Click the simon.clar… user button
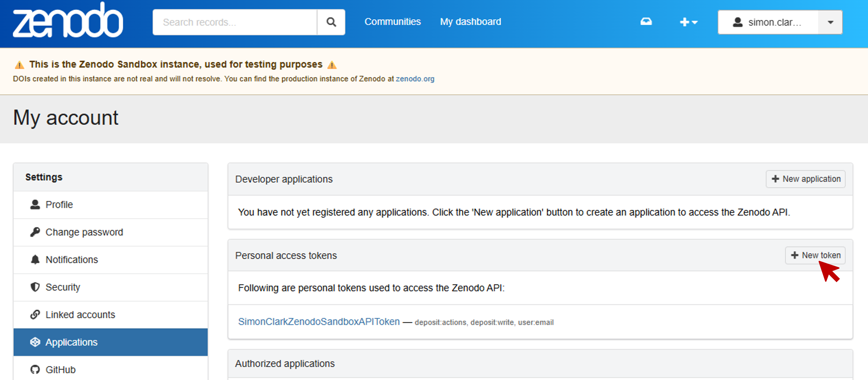This screenshot has width=868, height=380. (768, 22)
